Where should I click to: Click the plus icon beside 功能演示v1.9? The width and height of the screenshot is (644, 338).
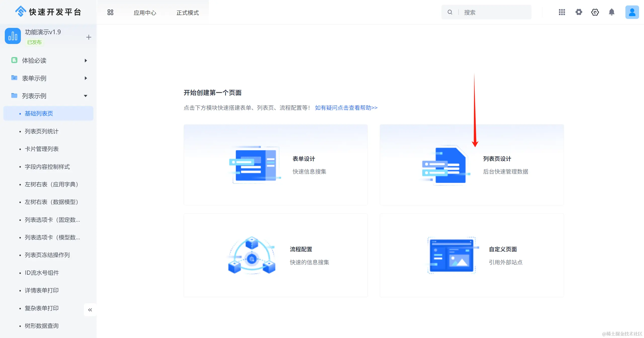pyautogui.click(x=89, y=37)
